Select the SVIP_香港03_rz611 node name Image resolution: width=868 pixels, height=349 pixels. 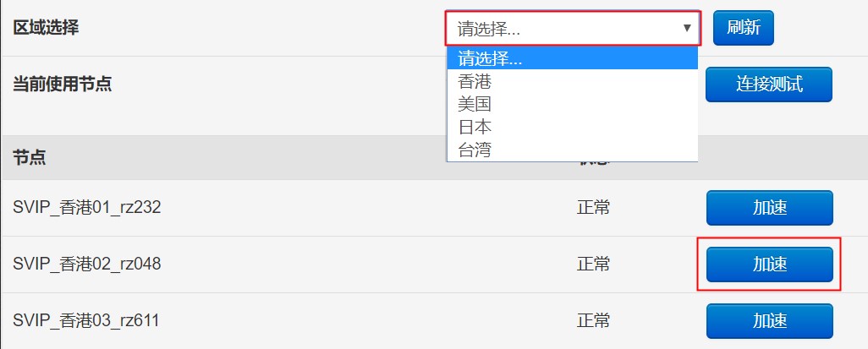click(x=85, y=321)
